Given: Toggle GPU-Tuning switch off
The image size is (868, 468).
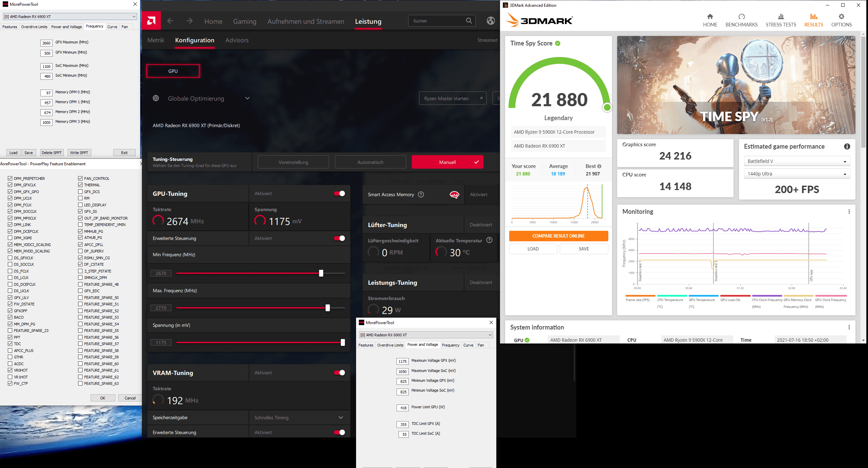Looking at the screenshot, I should pyautogui.click(x=339, y=193).
